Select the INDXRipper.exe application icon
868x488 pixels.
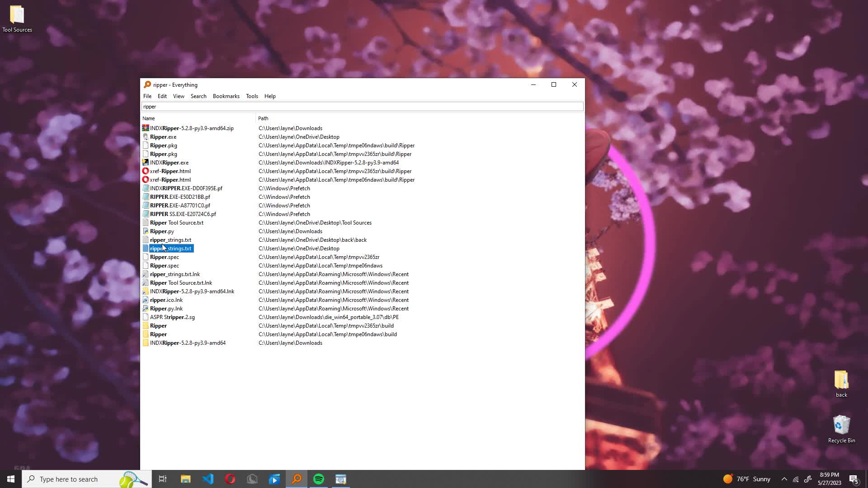(x=145, y=163)
